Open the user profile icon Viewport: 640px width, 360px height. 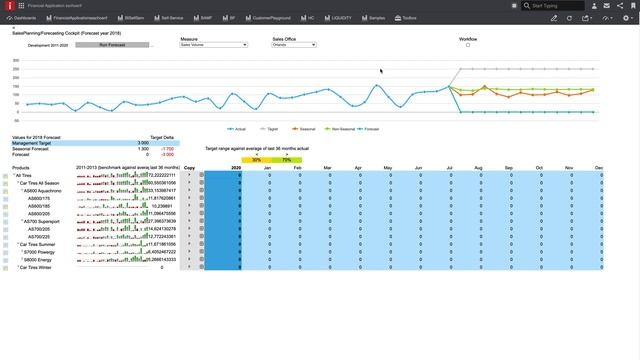pyautogui.click(x=594, y=6)
